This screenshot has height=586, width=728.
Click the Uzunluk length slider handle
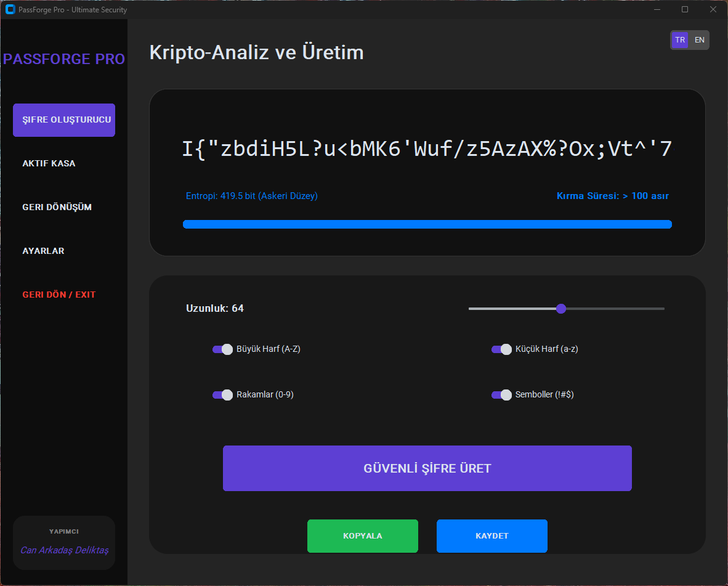click(560, 309)
